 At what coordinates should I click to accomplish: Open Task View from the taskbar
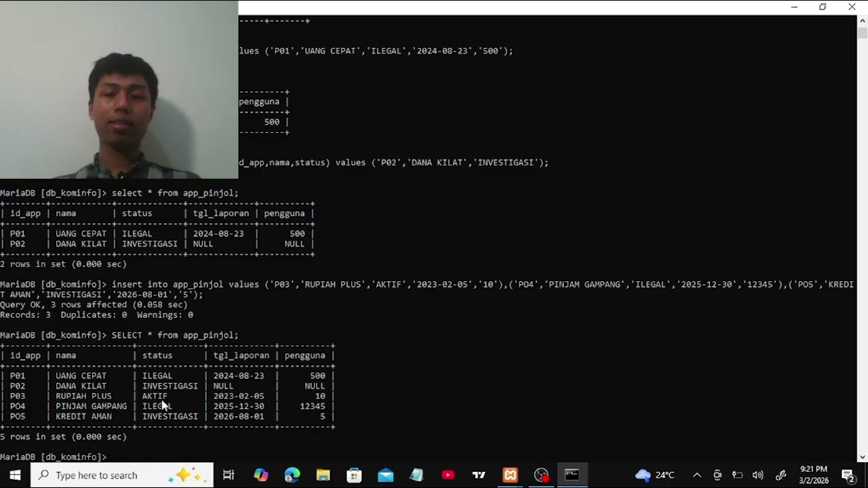229,475
